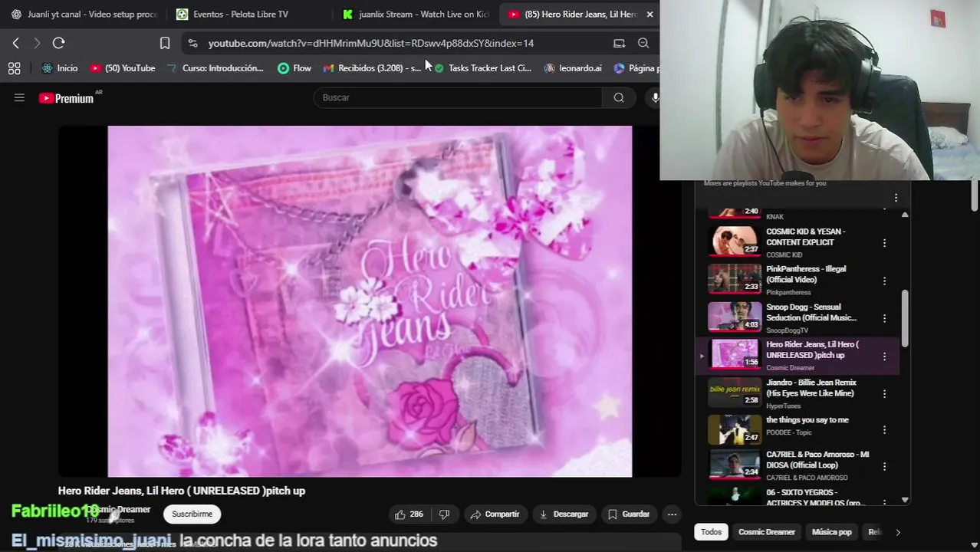Click the address bar URL
Image resolution: width=980 pixels, height=552 pixels.
coord(371,44)
